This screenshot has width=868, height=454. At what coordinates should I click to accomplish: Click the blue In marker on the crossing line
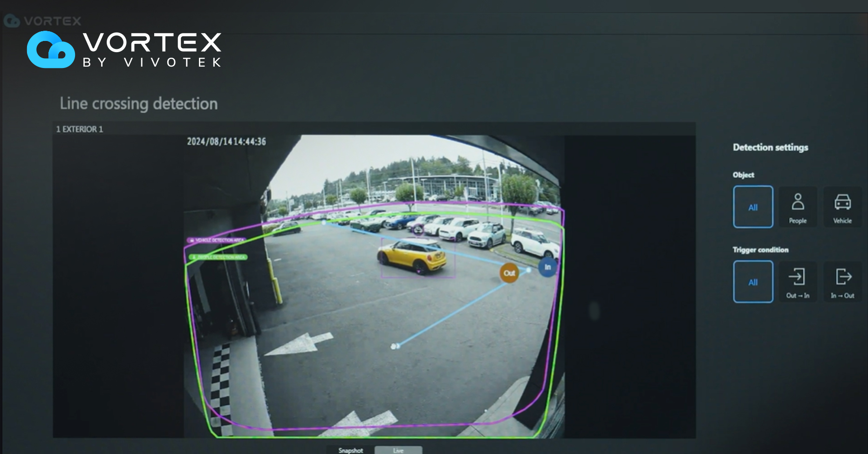pos(547,267)
